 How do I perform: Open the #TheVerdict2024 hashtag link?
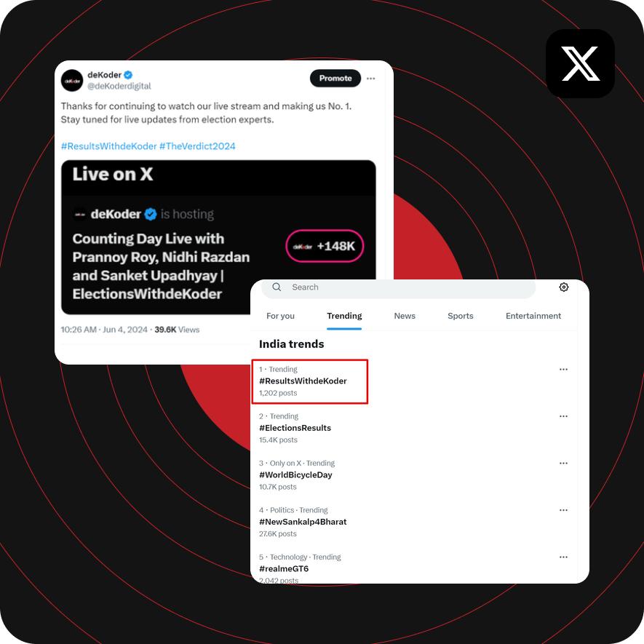[x=197, y=146]
